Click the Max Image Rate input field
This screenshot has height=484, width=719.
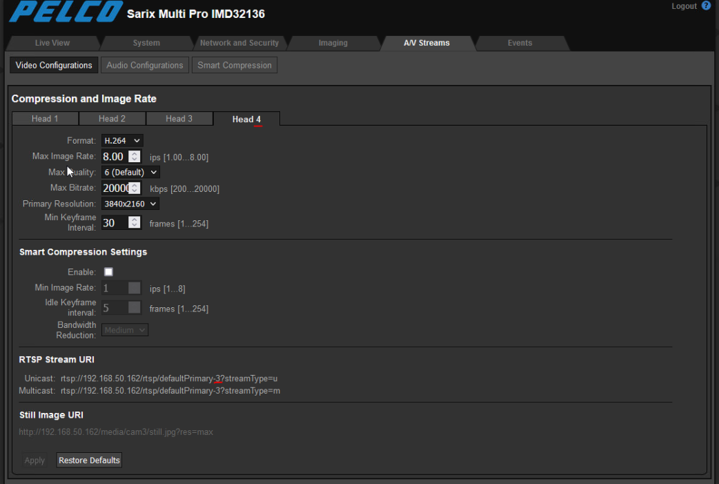coord(113,157)
